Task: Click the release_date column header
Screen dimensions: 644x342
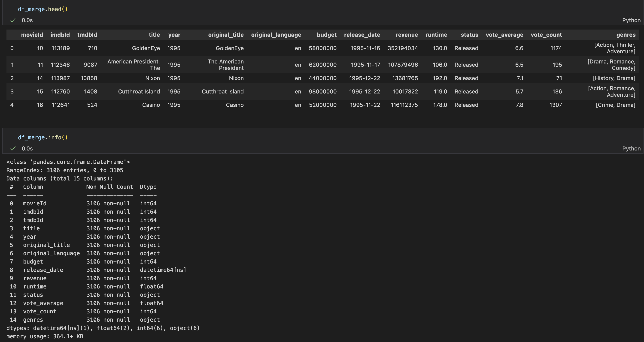Action: point(362,35)
